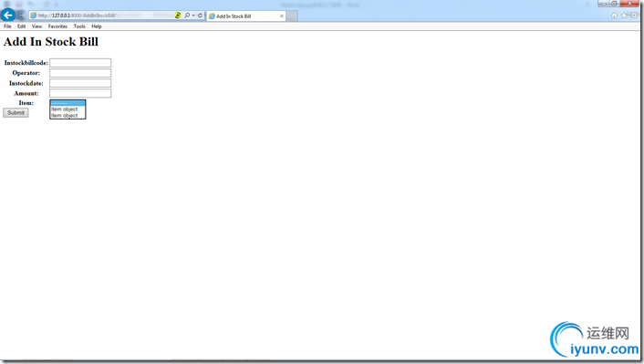Open the address bar autocomplete dropdown arrow
This screenshot has width=644, height=364.
[193, 16]
